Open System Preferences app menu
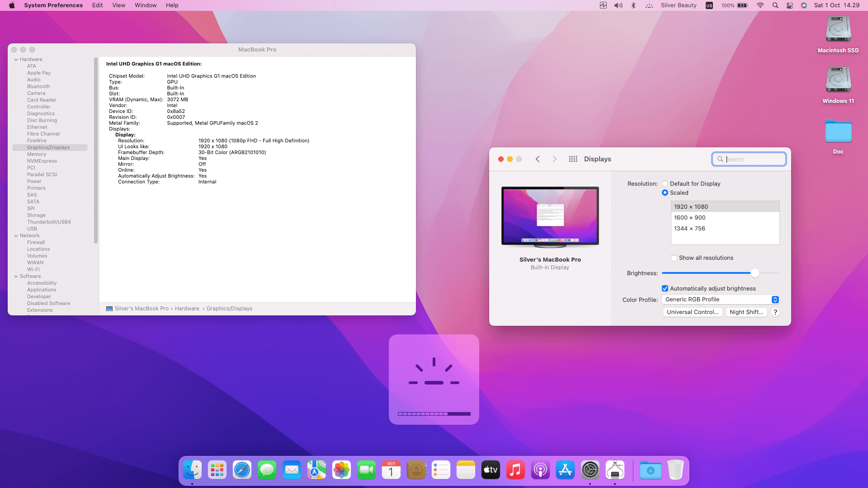The image size is (868, 488). [53, 5]
